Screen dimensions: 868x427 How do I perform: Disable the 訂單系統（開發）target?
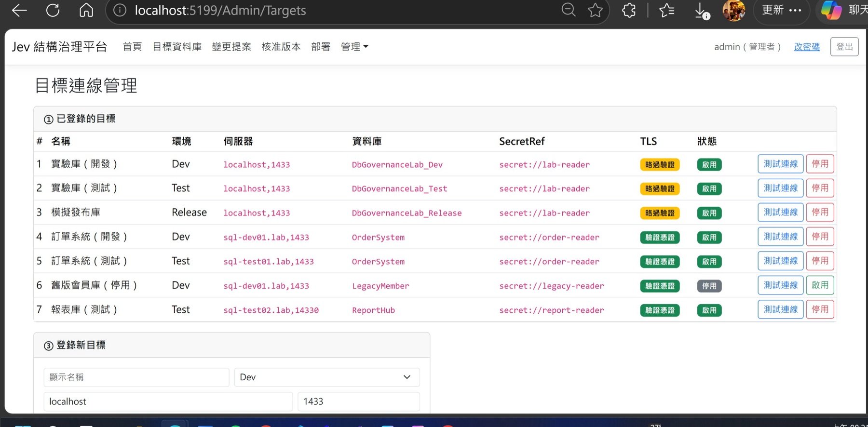820,237
